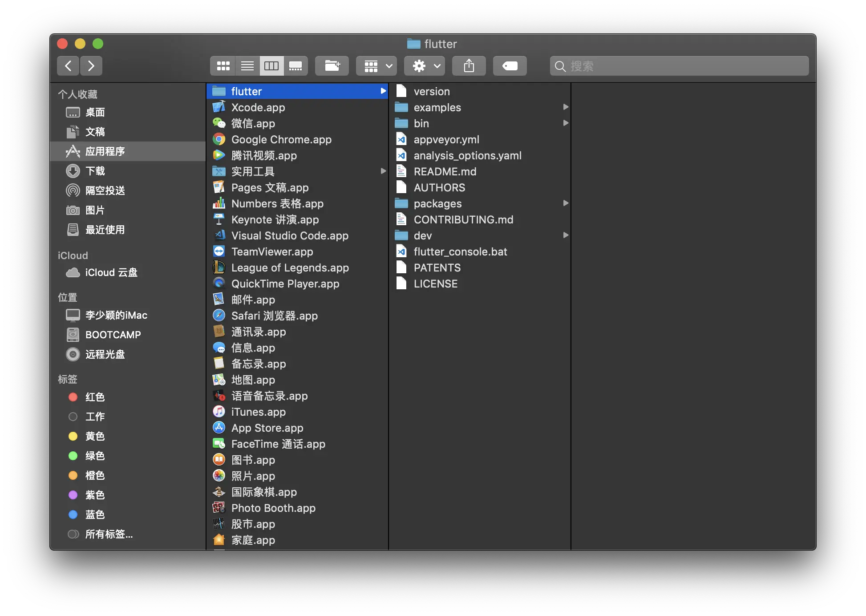Select League of Legends.app icon
This screenshot has height=616, width=866.
pyautogui.click(x=219, y=267)
